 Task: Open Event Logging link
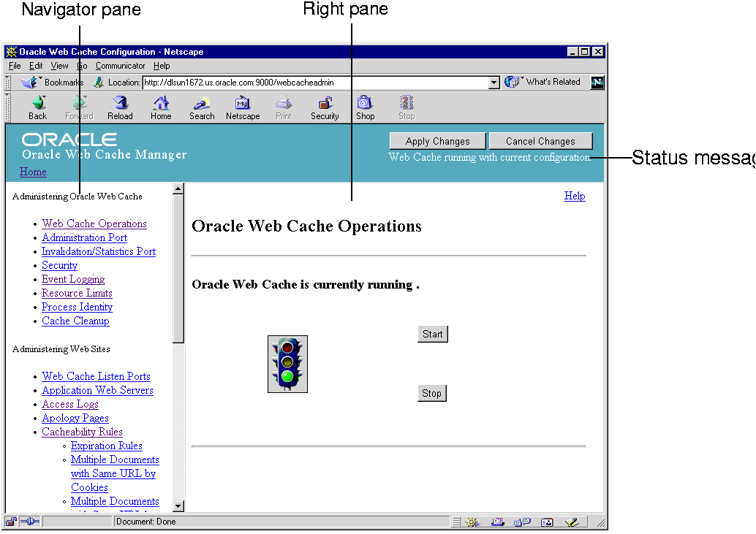point(73,280)
